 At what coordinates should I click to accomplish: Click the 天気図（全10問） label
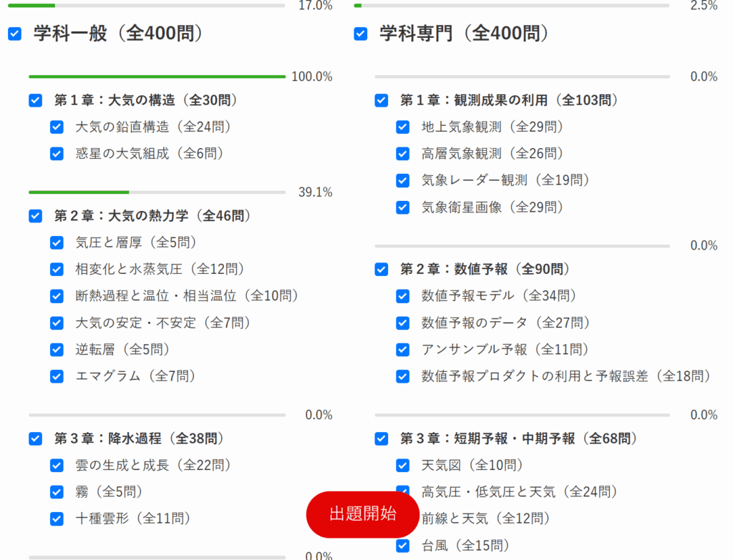coord(472,466)
